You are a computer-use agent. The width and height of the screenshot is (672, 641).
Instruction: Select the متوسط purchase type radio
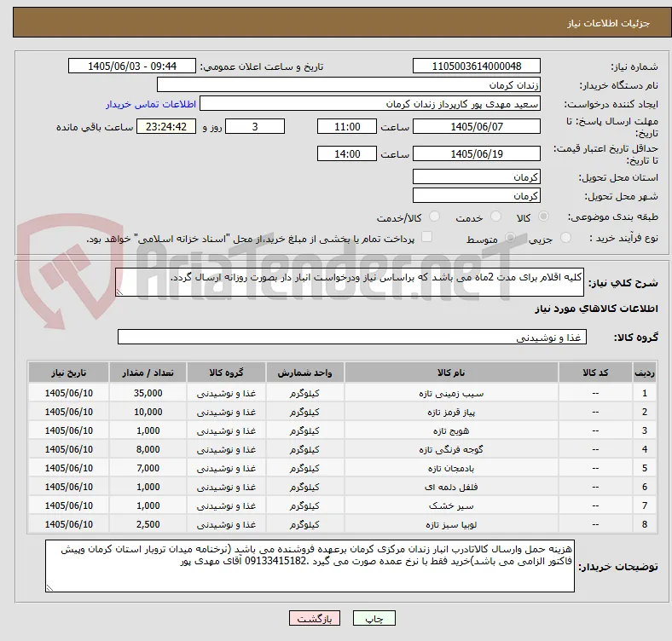point(510,237)
